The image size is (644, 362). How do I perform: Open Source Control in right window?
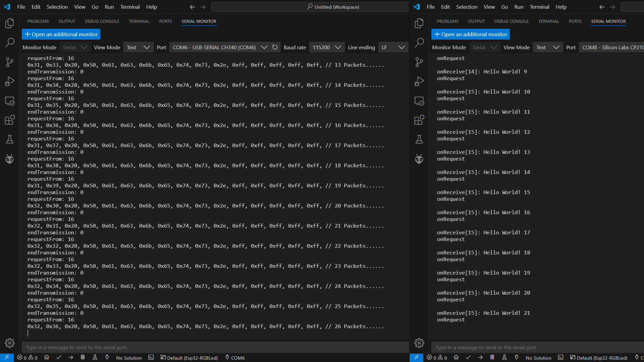(x=419, y=62)
